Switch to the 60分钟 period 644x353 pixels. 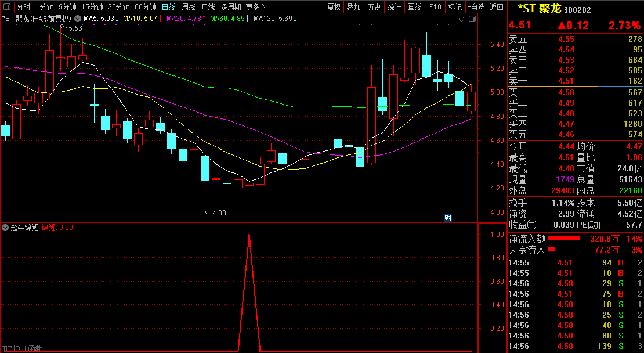point(145,7)
